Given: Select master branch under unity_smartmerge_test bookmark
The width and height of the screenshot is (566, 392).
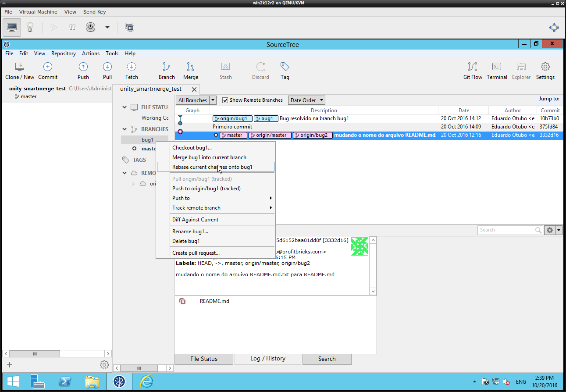Looking at the screenshot, I should pos(28,96).
